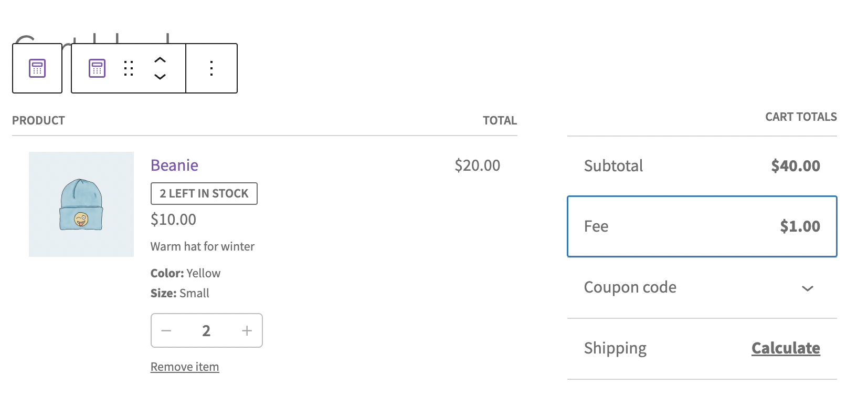Click the Warm hat for winter description
The width and height of the screenshot is (868, 395).
(202, 246)
